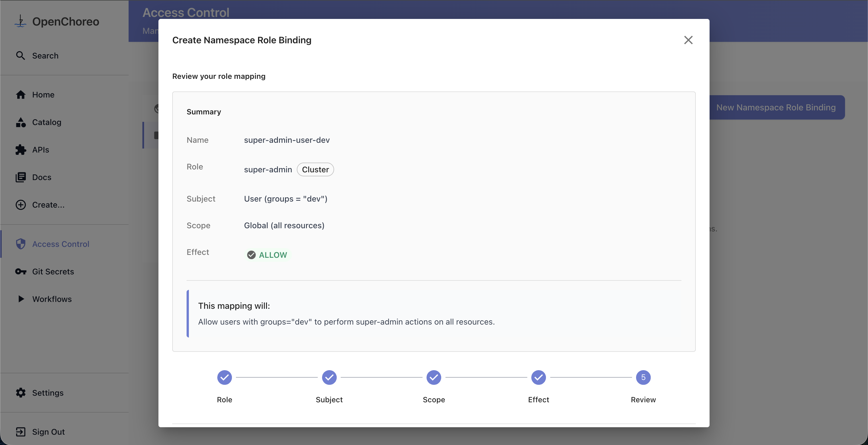Click the Home house icon
Image resolution: width=868 pixels, height=445 pixels.
[x=21, y=95]
